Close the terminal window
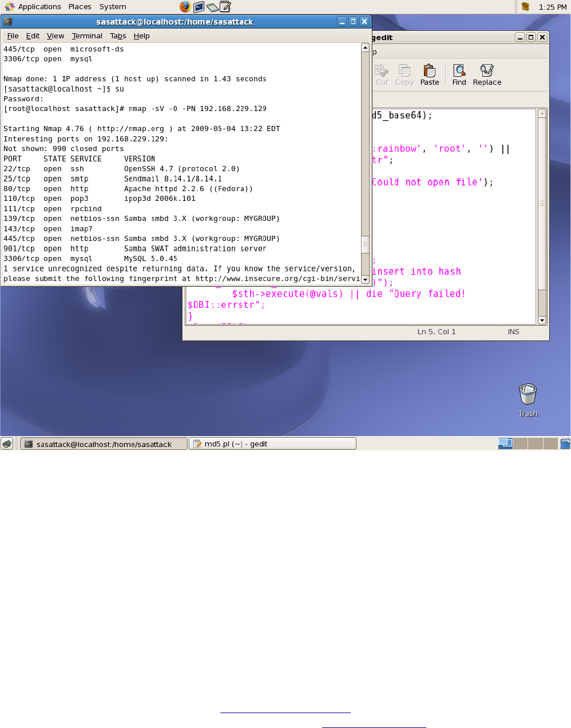The width and height of the screenshot is (571, 728). pyautogui.click(x=364, y=22)
